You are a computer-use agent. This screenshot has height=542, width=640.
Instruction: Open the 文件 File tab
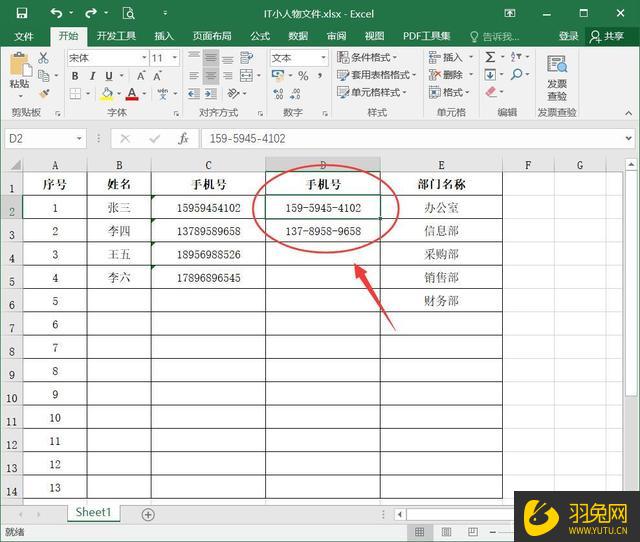24,36
